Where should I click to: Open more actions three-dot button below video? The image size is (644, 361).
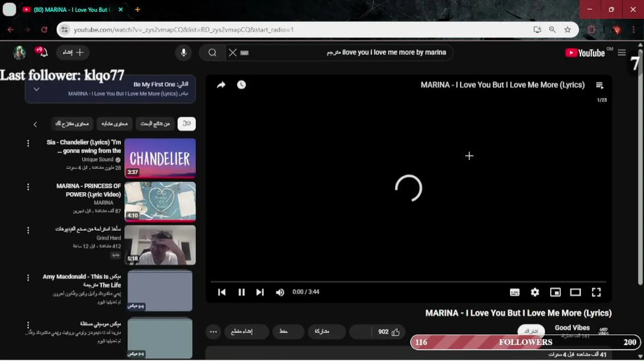tap(214, 332)
